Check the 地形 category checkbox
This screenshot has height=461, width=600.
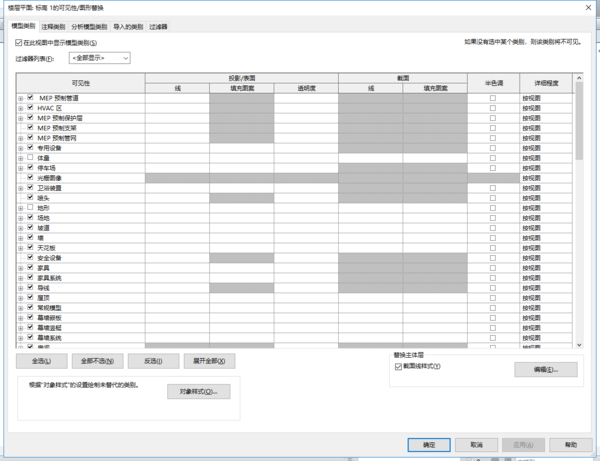tap(30, 207)
